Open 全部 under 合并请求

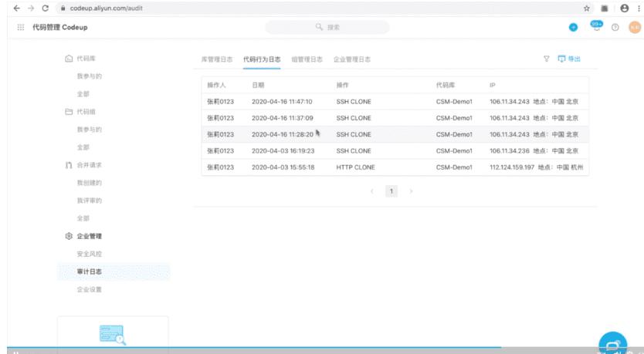click(x=83, y=218)
